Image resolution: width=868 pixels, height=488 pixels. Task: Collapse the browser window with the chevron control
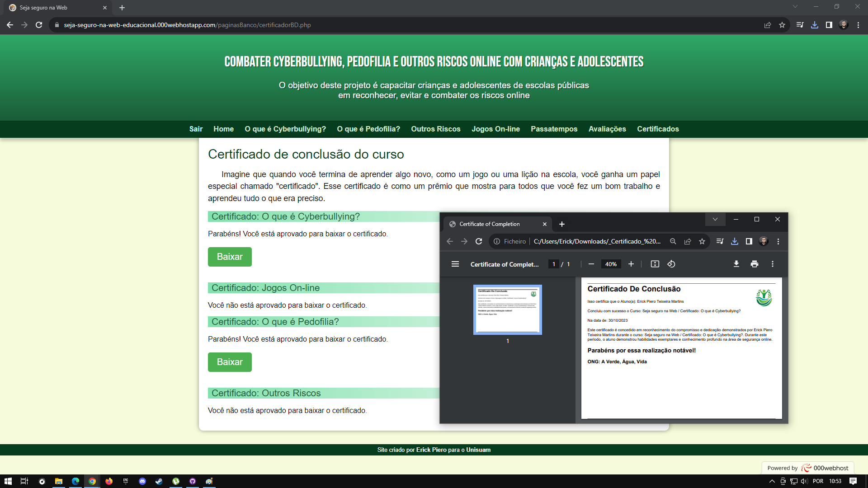click(x=795, y=7)
